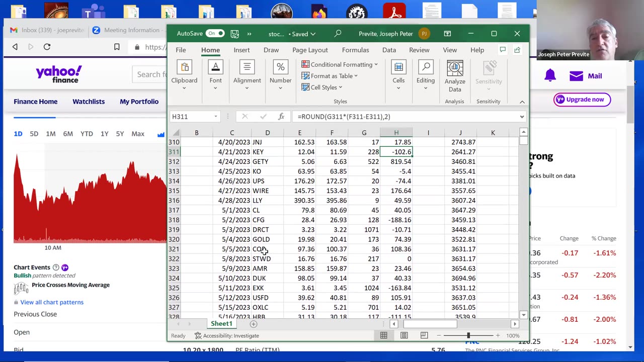Click the Yahoo notification bell icon
Viewport: 644px width, 362px height.
click(x=550, y=76)
